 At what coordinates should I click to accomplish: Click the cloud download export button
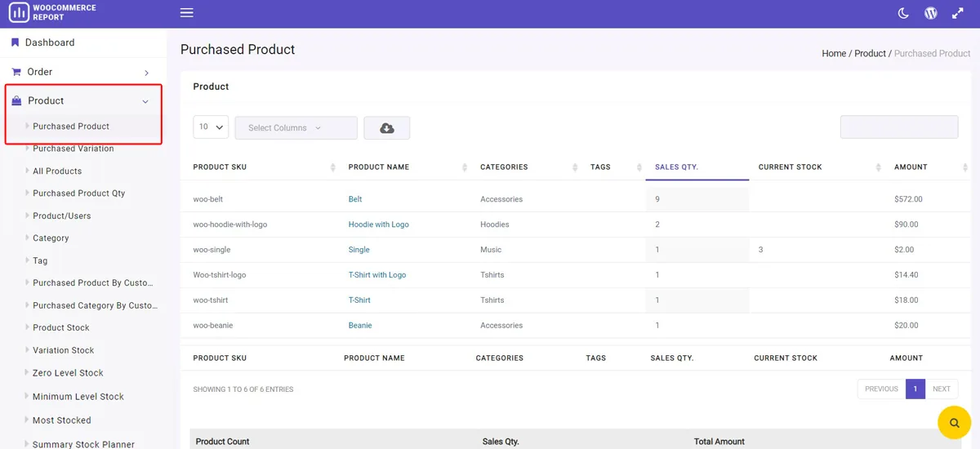(x=387, y=128)
